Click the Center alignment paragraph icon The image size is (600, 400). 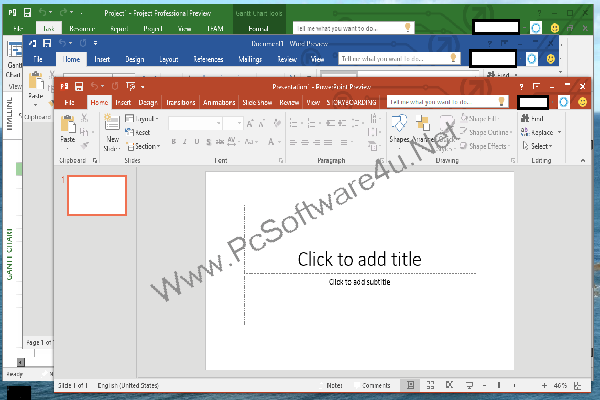[x=305, y=142]
